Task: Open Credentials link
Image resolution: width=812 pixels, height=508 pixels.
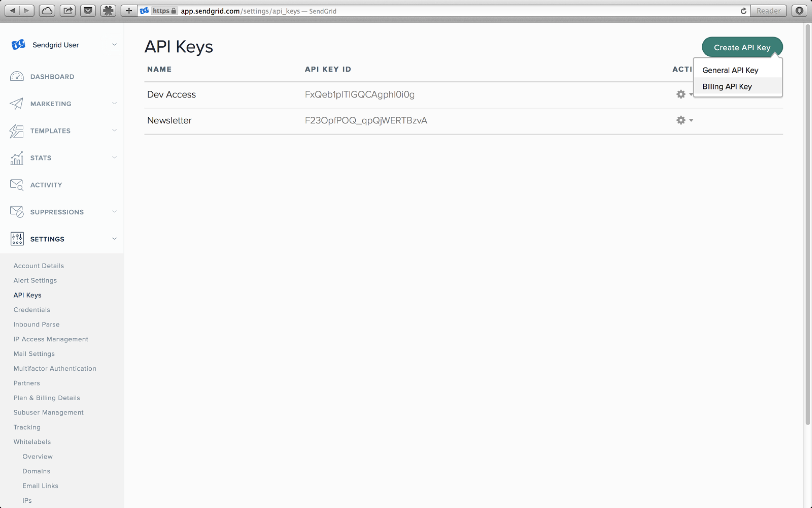Action: coord(32,309)
